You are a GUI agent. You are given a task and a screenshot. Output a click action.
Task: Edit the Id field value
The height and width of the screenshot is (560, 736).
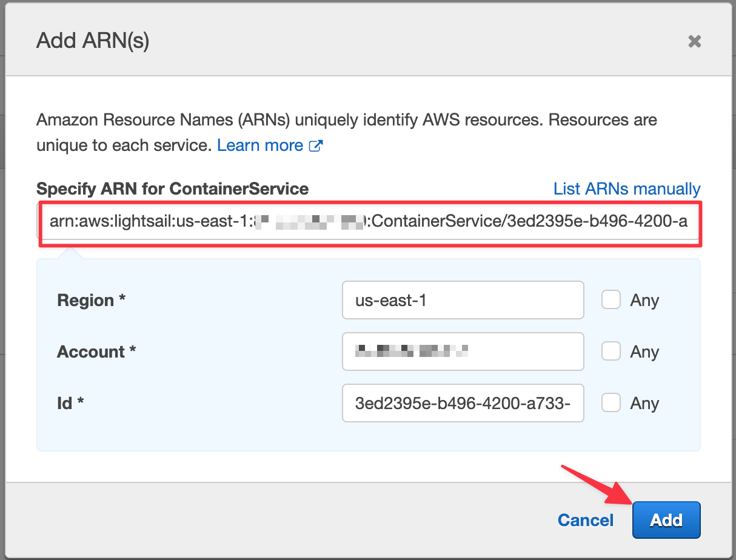[x=463, y=403]
